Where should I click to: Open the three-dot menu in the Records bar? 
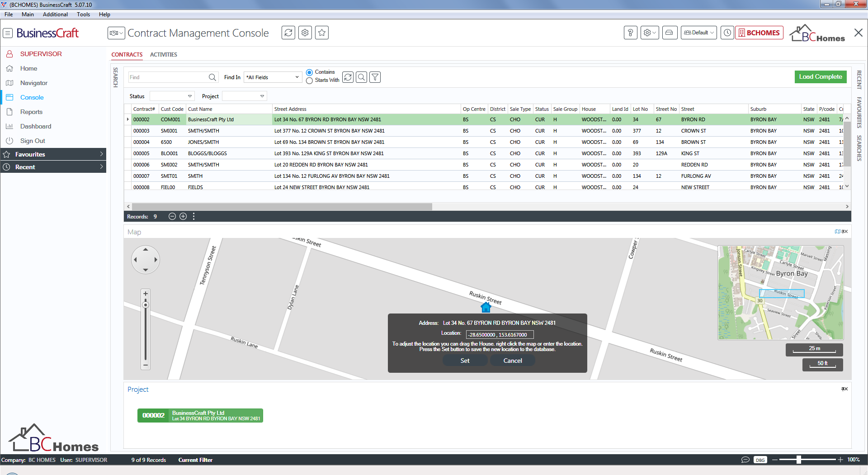point(194,216)
